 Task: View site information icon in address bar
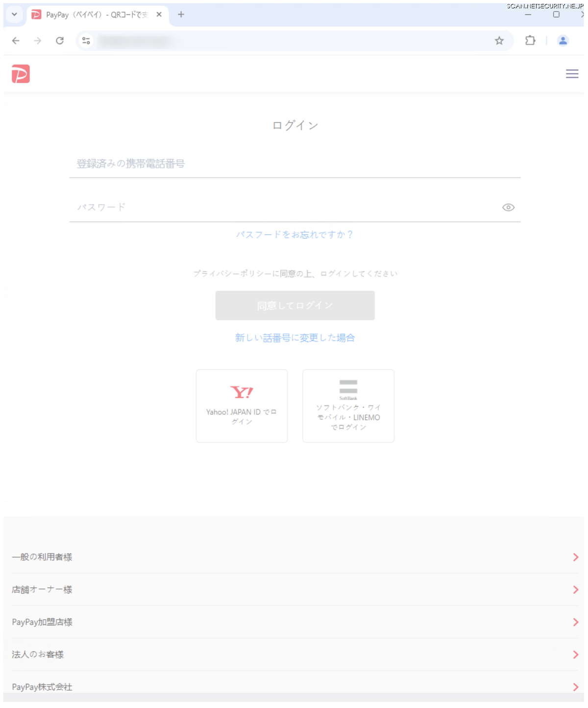click(x=86, y=41)
